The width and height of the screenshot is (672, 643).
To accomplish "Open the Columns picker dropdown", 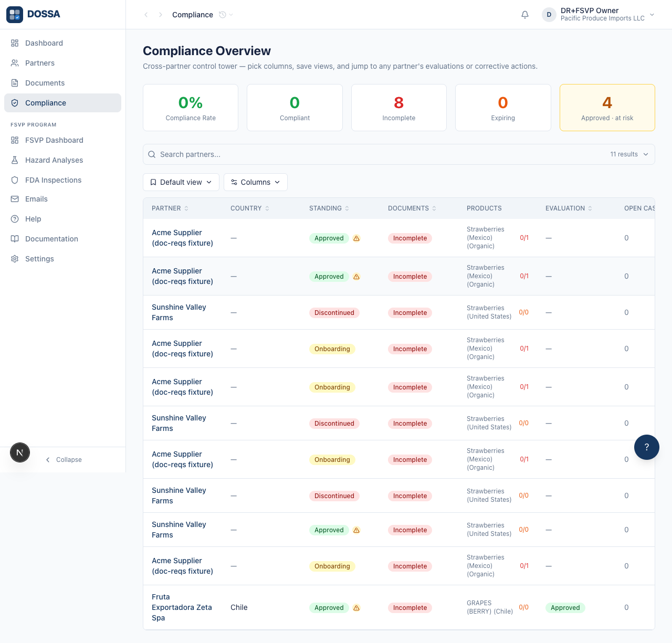I will 256,182.
